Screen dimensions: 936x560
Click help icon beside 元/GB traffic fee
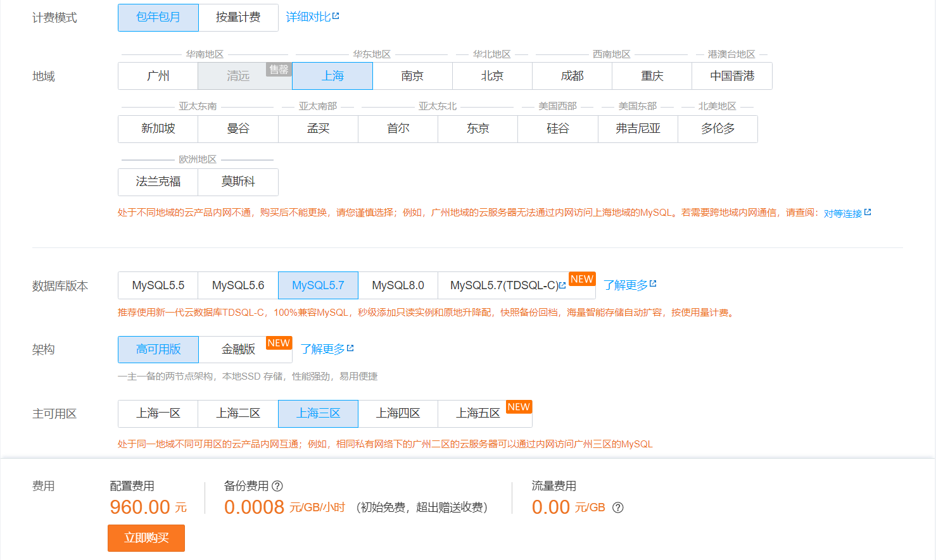tap(618, 507)
